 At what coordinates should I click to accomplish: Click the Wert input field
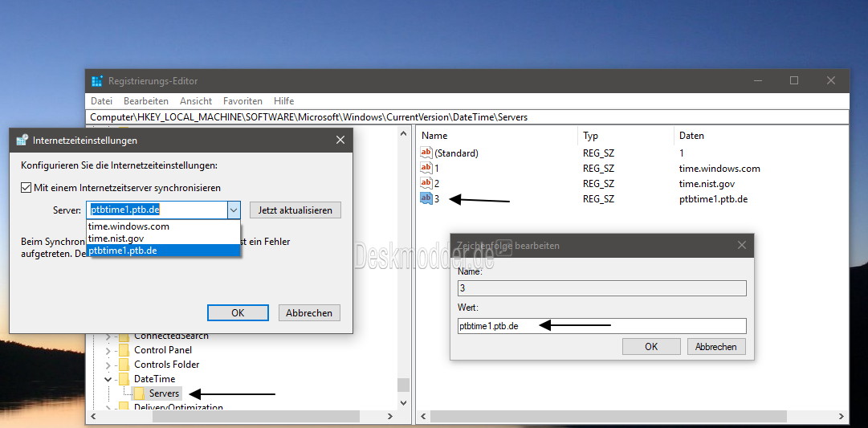click(601, 325)
